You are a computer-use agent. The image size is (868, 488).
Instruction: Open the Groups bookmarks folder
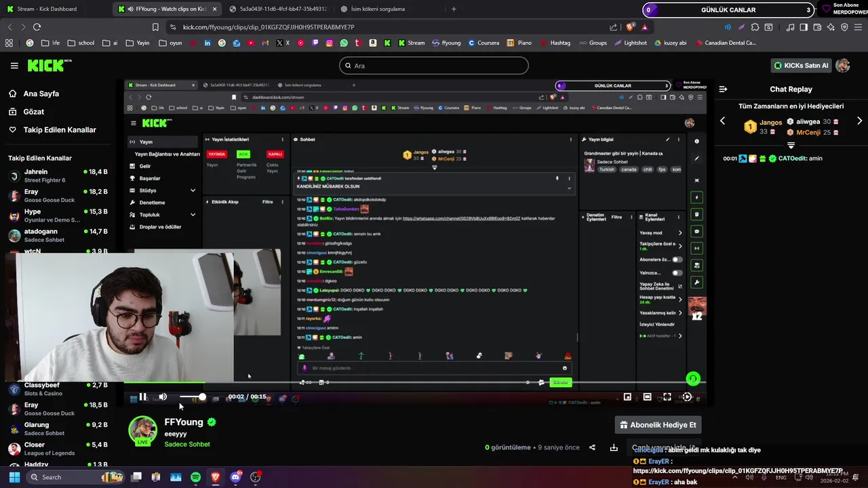593,43
